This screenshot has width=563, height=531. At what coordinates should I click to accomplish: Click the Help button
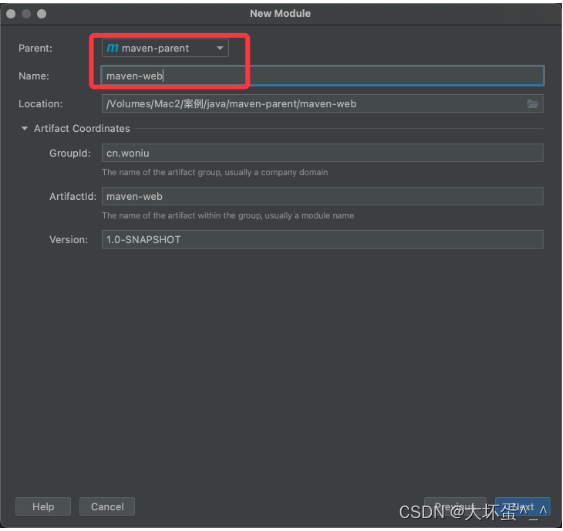point(43,507)
